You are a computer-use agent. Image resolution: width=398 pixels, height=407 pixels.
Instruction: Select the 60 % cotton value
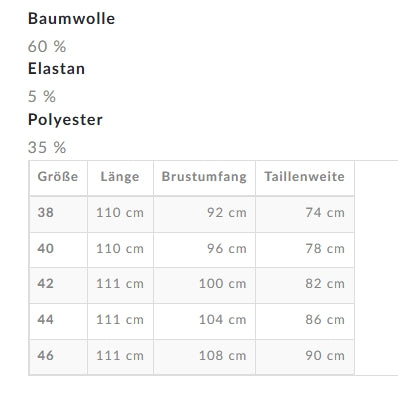tap(47, 46)
